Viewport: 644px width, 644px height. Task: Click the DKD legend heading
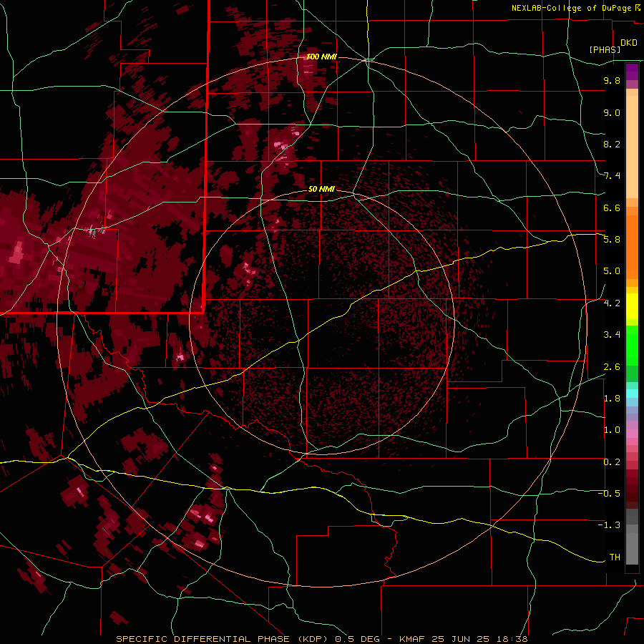pyautogui.click(x=629, y=43)
